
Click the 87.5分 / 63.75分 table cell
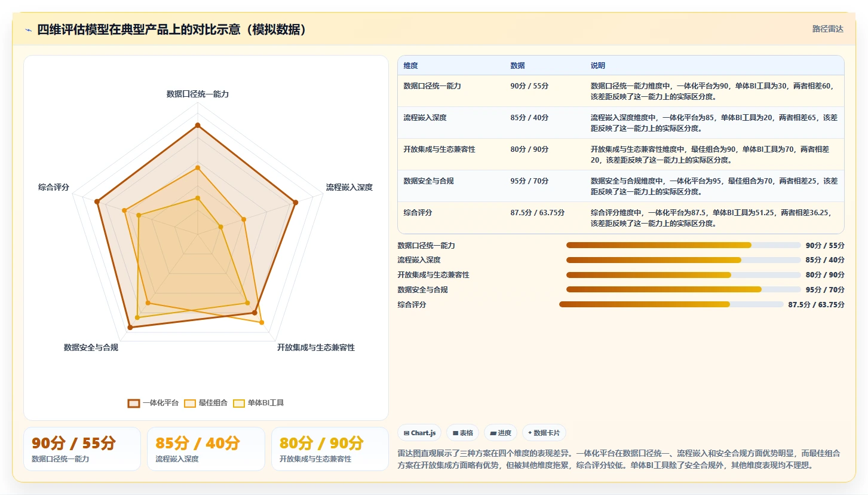(537, 213)
